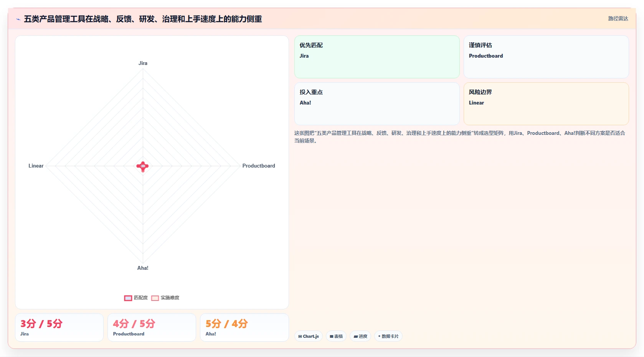
Task: Click the description paragraph starting with 这张图把
Action: 460,137
